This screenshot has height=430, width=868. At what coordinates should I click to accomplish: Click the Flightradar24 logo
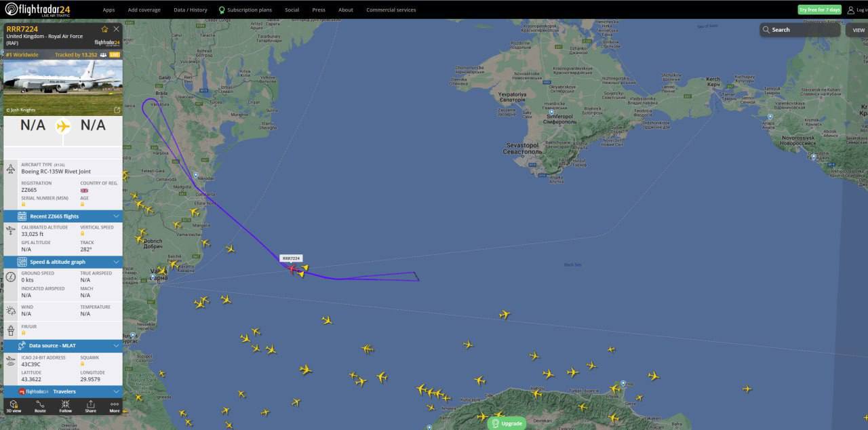pos(39,9)
